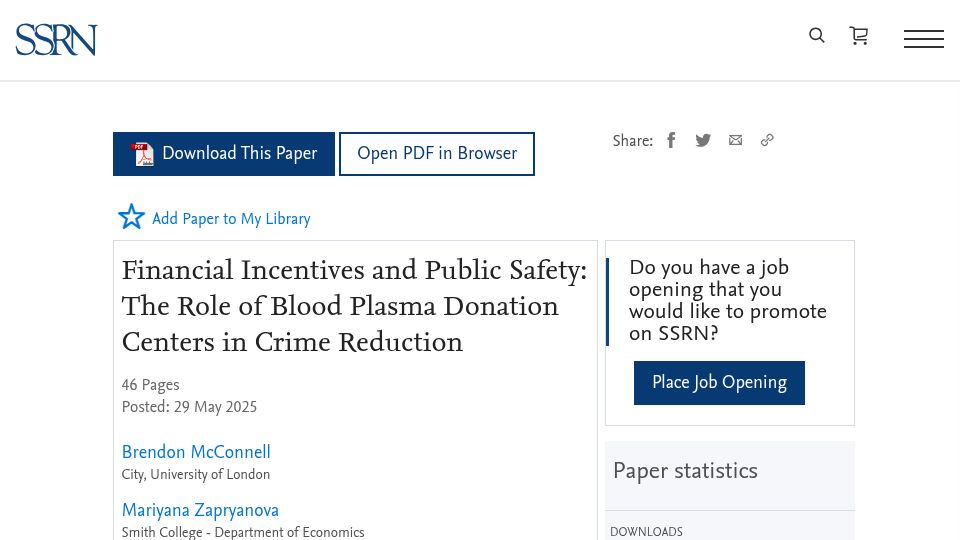This screenshot has height=540, width=960.
Task: Open author Mariyana Zapryanova's page
Action: [x=200, y=510]
